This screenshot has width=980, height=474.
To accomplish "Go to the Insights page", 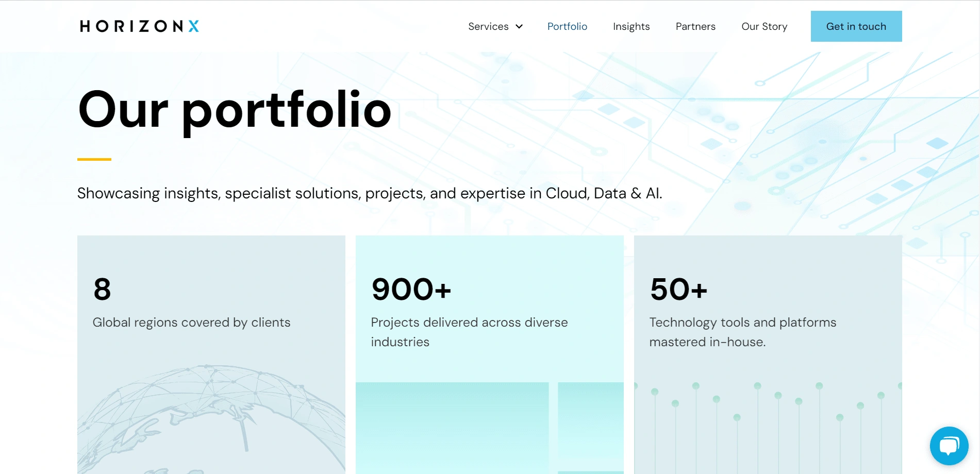I will click(631, 26).
